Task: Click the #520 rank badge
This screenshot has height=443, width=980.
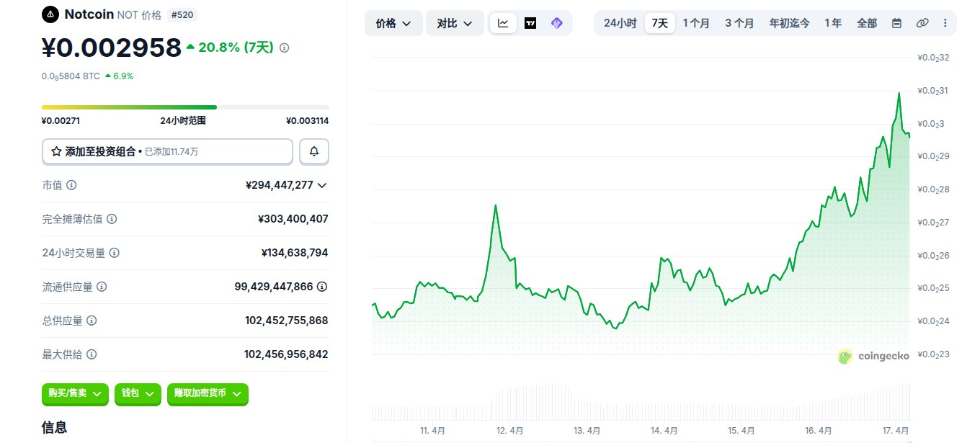Action: pos(182,14)
